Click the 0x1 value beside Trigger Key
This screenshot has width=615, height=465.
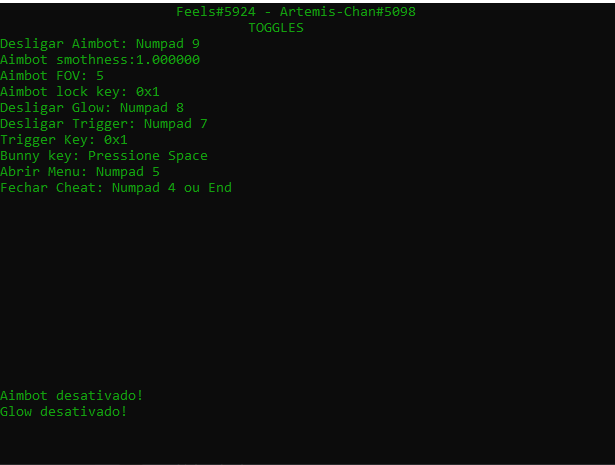pos(116,140)
